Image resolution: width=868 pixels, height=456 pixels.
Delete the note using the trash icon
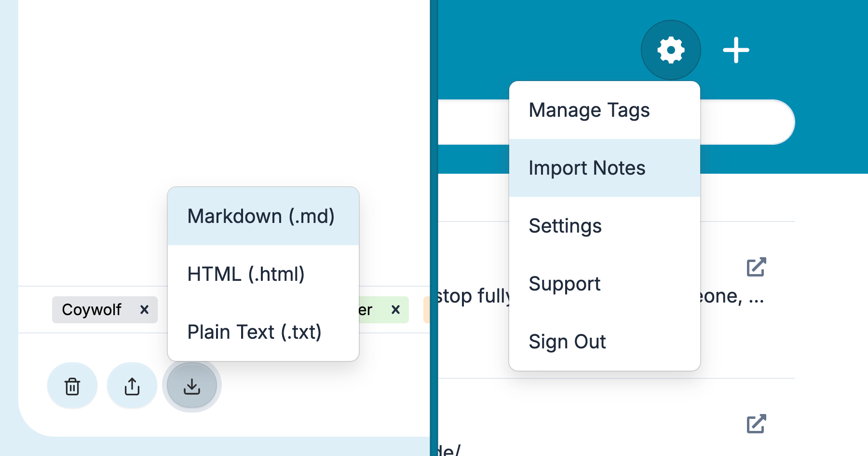(72, 386)
